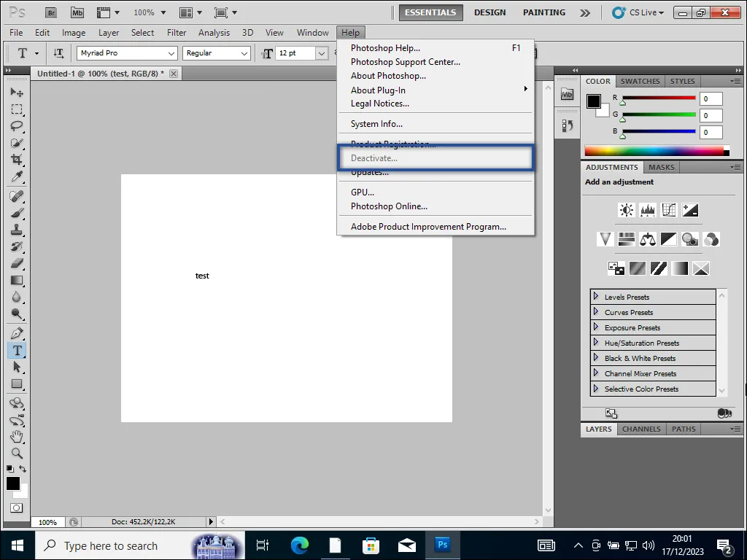The image size is (747, 560).
Task: Select the Eraser tool
Action: (17, 262)
